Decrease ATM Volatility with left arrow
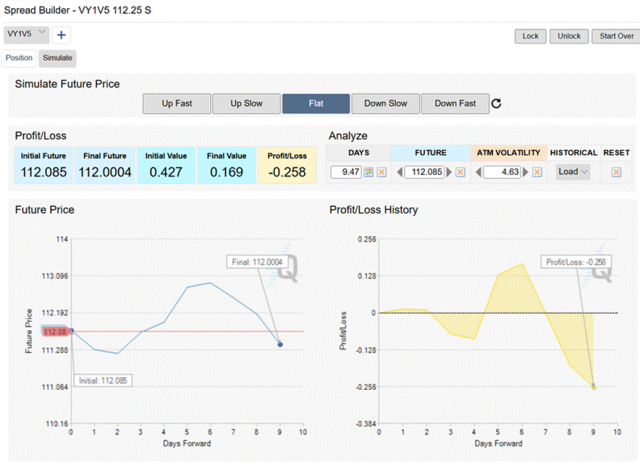Image resolution: width=640 pixels, height=466 pixels. tap(476, 172)
